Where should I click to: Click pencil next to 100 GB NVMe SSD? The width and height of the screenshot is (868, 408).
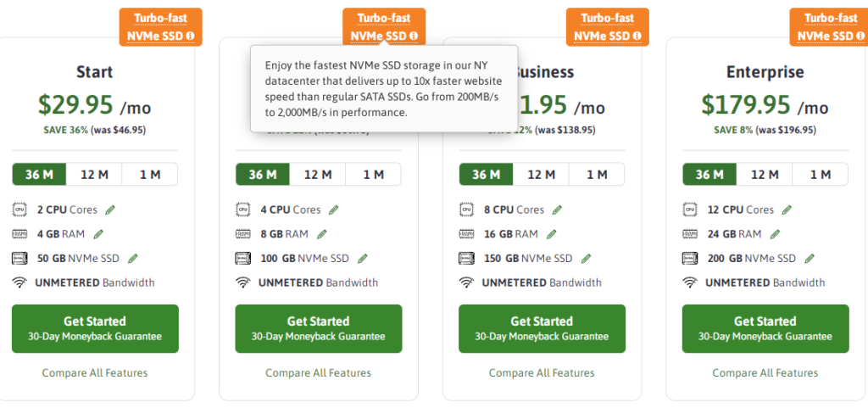tap(363, 258)
